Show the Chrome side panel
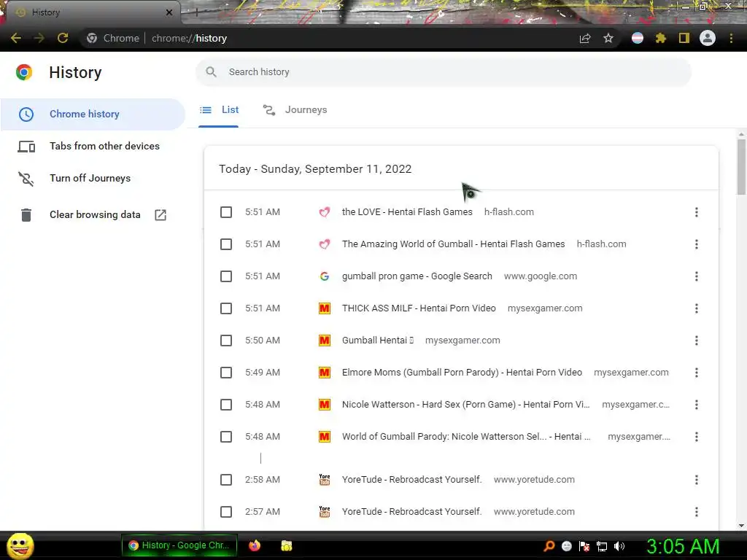 point(684,38)
